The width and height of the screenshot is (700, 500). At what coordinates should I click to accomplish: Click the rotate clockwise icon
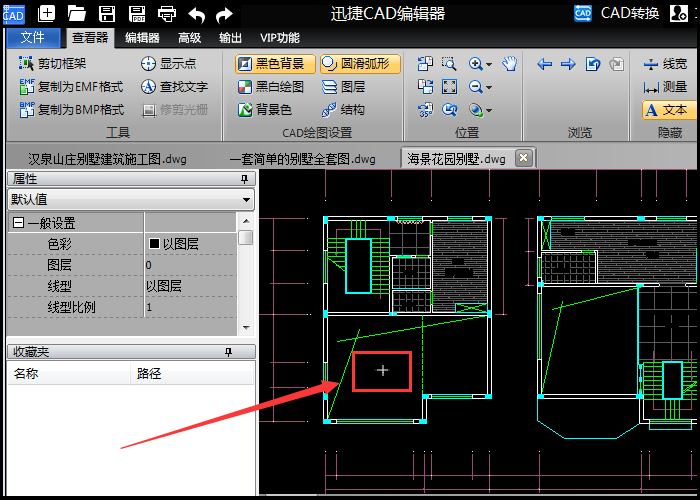425,87
